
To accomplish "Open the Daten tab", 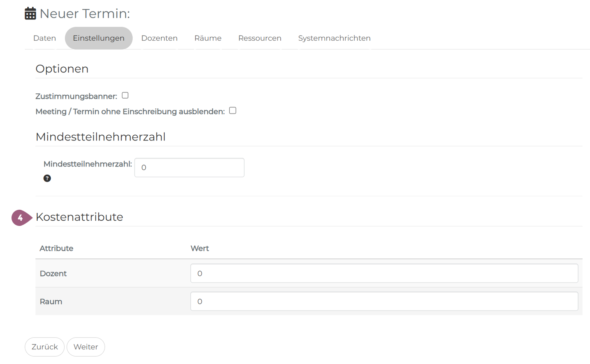I will point(45,38).
